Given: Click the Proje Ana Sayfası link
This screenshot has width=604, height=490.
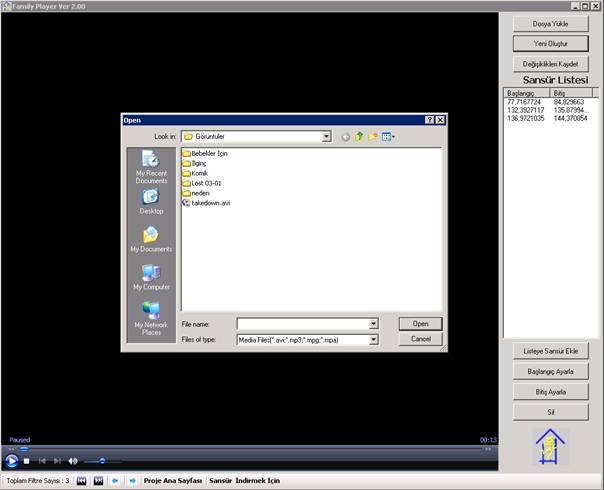Looking at the screenshot, I should tap(173, 480).
